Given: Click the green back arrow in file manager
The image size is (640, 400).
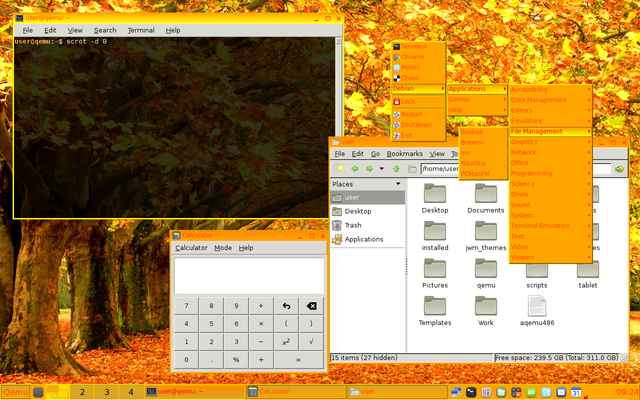Looking at the screenshot, I should pyautogui.click(x=353, y=169).
